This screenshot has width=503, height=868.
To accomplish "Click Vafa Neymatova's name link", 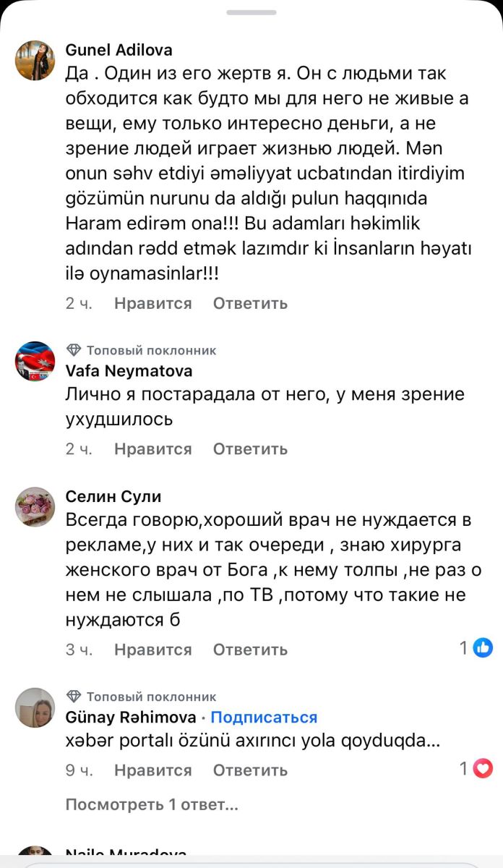I will point(129,371).
